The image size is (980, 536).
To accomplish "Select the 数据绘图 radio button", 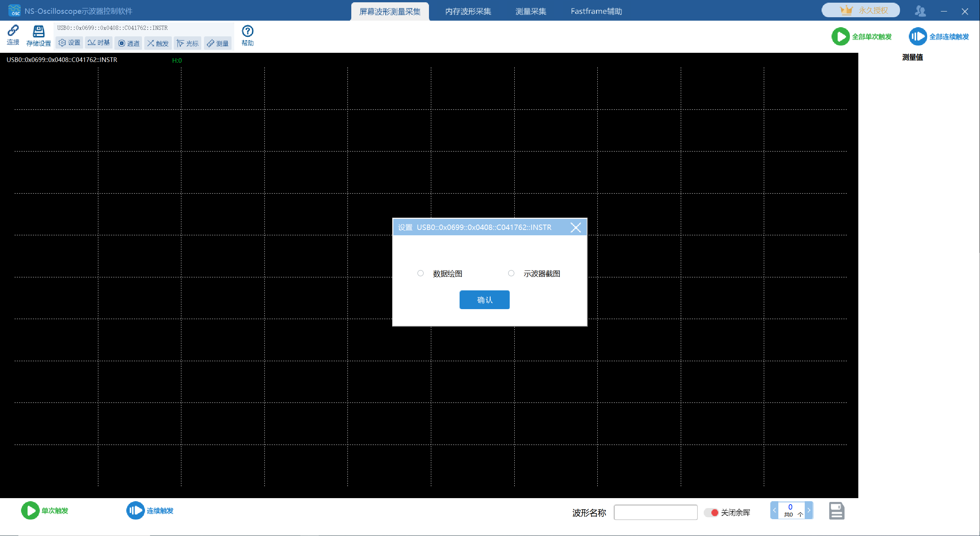I will [x=421, y=273].
